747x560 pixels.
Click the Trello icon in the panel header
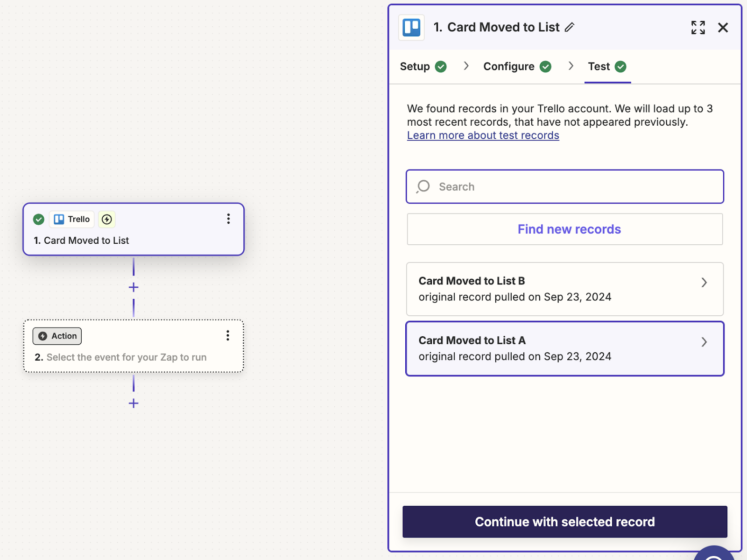click(411, 28)
